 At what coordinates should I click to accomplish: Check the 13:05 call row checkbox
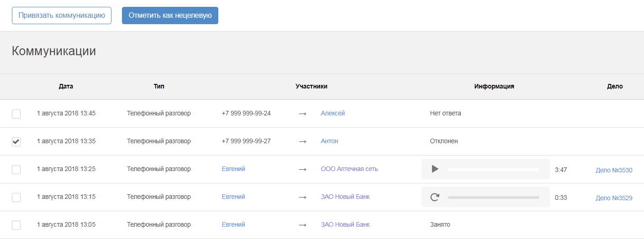click(x=16, y=225)
